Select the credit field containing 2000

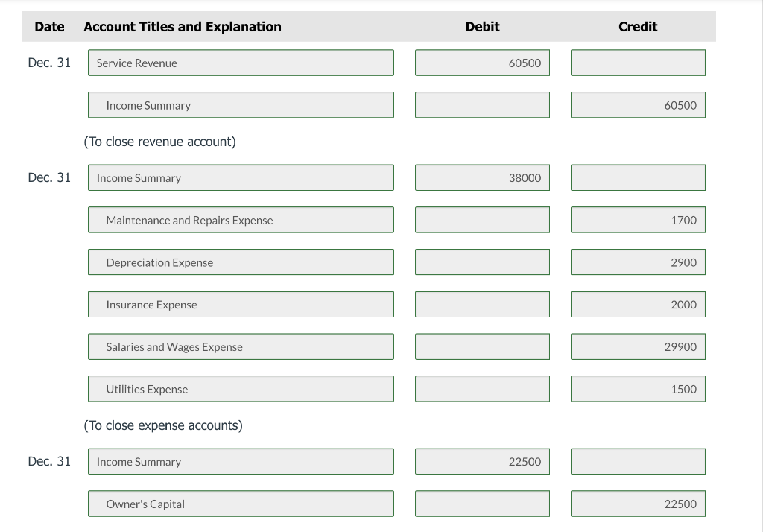[637, 304]
